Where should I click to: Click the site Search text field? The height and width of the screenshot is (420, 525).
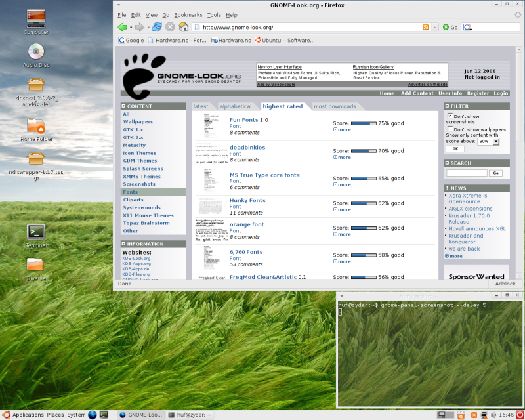coord(467,173)
